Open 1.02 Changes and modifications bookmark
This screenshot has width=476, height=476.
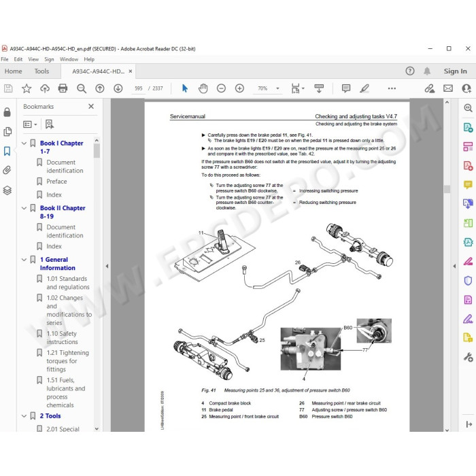(69, 310)
